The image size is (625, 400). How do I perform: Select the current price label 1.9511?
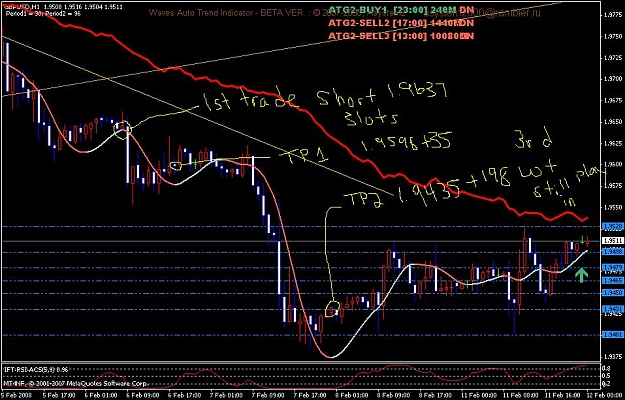pyautogui.click(x=613, y=241)
